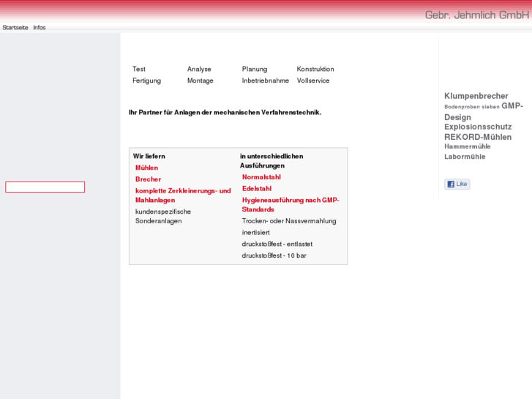Click the REKORD-Mühlen tag
The image size is (532, 399).
coord(478,137)
